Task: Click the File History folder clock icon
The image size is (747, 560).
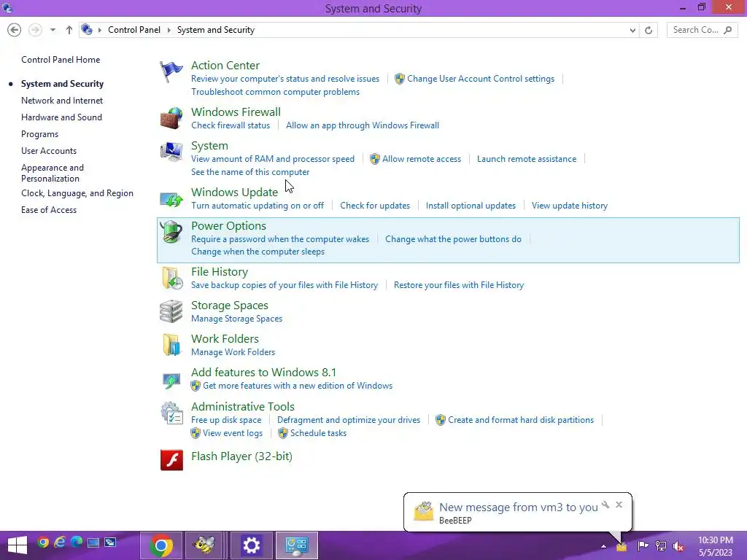Action: click(172, 278)
